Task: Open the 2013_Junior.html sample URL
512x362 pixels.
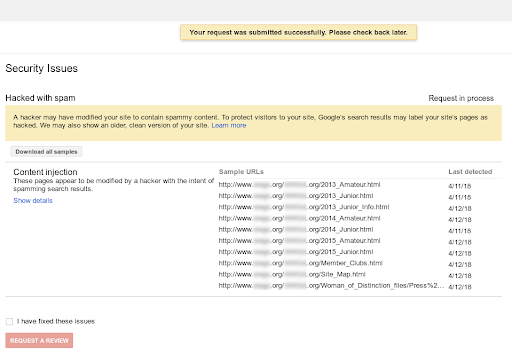Action: coord(296,196)
